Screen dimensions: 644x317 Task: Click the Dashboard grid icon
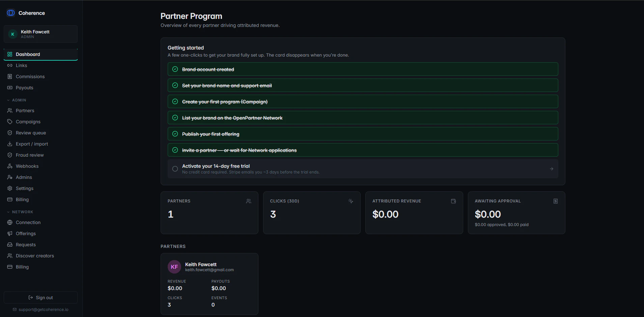[10, 54]
